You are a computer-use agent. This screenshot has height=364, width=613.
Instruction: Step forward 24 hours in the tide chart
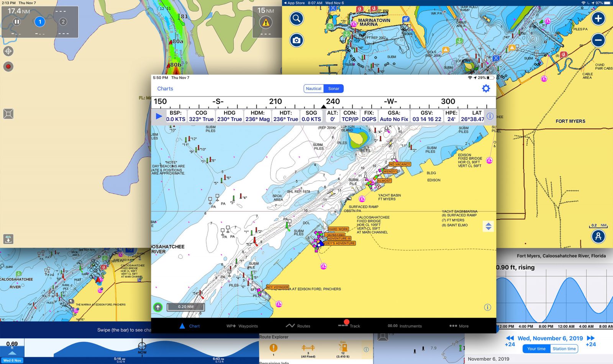[591, 341]
